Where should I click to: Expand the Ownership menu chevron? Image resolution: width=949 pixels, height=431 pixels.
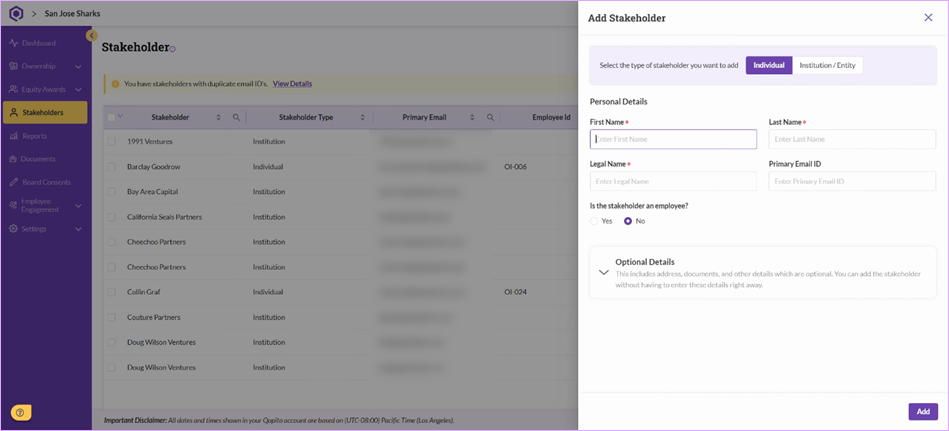pyautogui.click(x=79, y=67)
